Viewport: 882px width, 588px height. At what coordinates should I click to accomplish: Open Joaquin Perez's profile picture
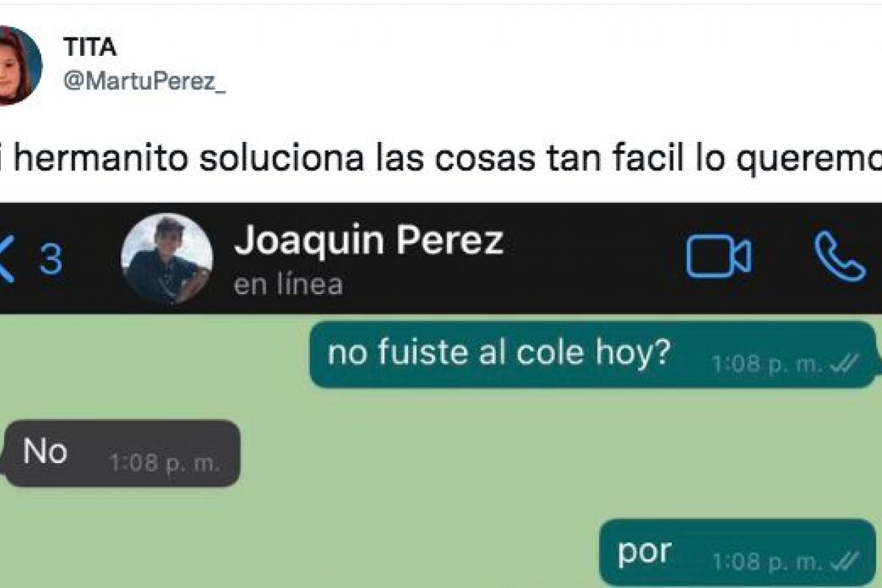coord(167,259)
